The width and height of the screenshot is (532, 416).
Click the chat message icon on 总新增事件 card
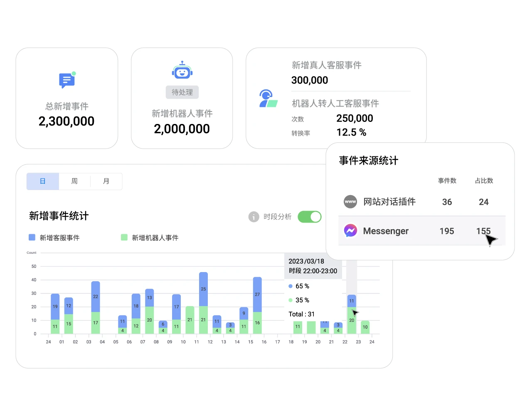click(x=66, y=80)
